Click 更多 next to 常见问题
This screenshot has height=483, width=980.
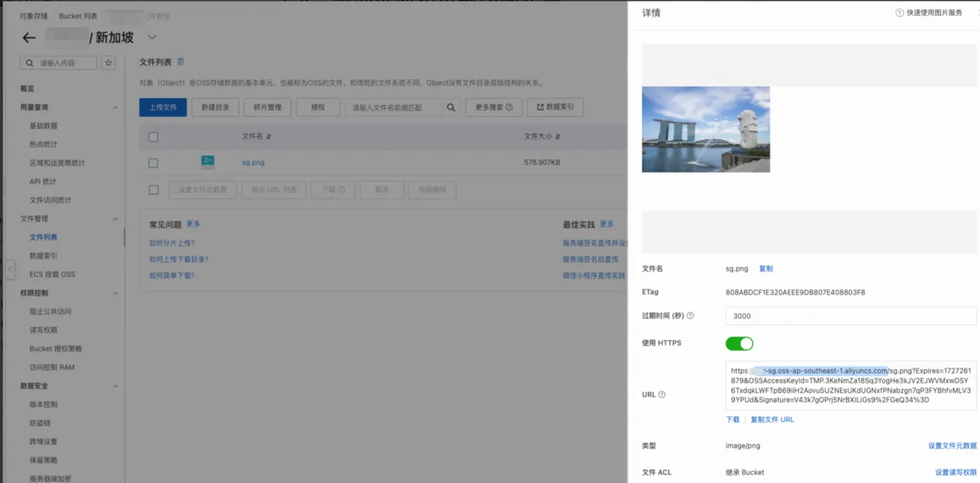pyautogui.click(x=193, y=224)
